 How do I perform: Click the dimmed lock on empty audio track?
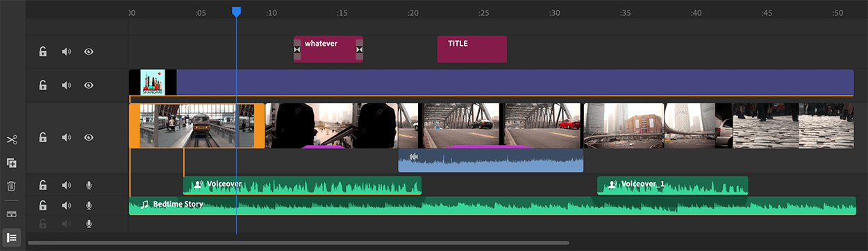pyautogui.click(x=42, y=223)
